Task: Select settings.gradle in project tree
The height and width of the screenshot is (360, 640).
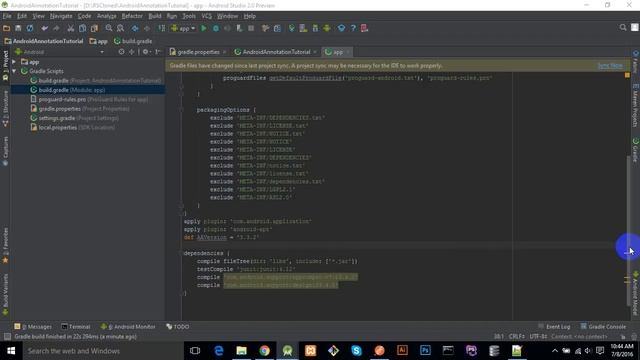Action: [x=75, y=118]
